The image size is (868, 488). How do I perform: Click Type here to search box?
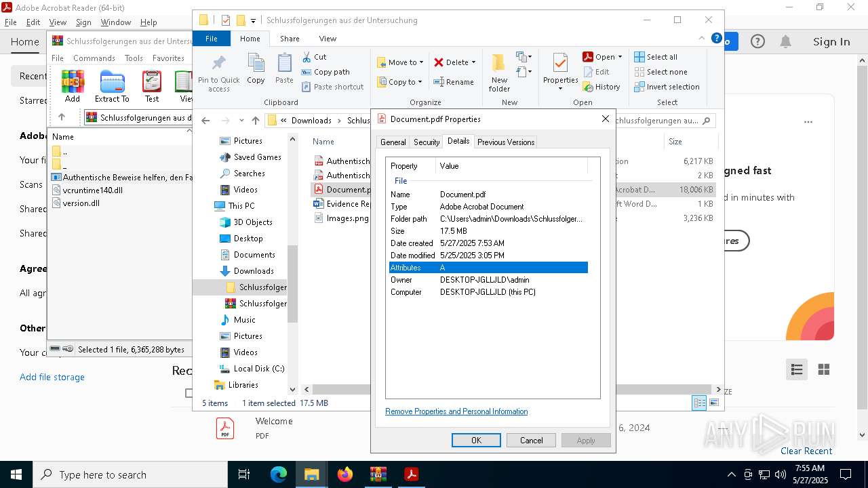click(x=130, y=474)
